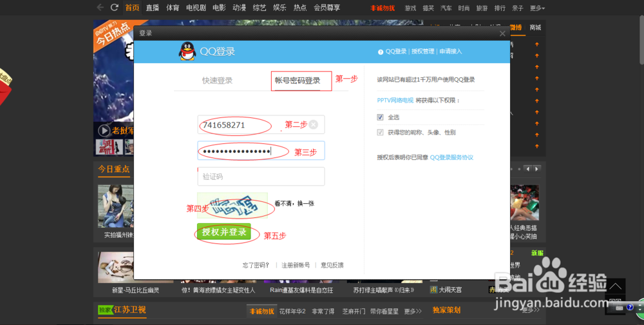Select the 带你看星星 tab in the 江苏卫视 section
Screen dimensions: 644x325
(x=384, y=311)
